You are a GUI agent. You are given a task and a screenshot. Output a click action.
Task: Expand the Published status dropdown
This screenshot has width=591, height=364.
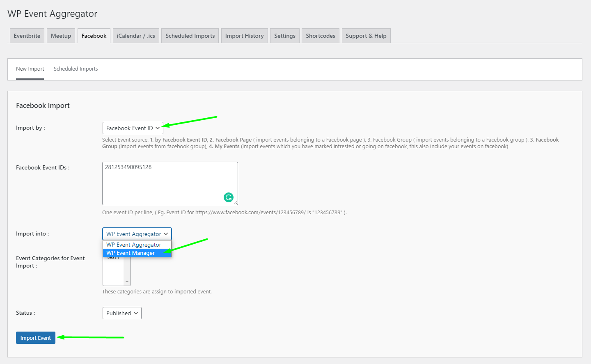[x=122, y=313]
